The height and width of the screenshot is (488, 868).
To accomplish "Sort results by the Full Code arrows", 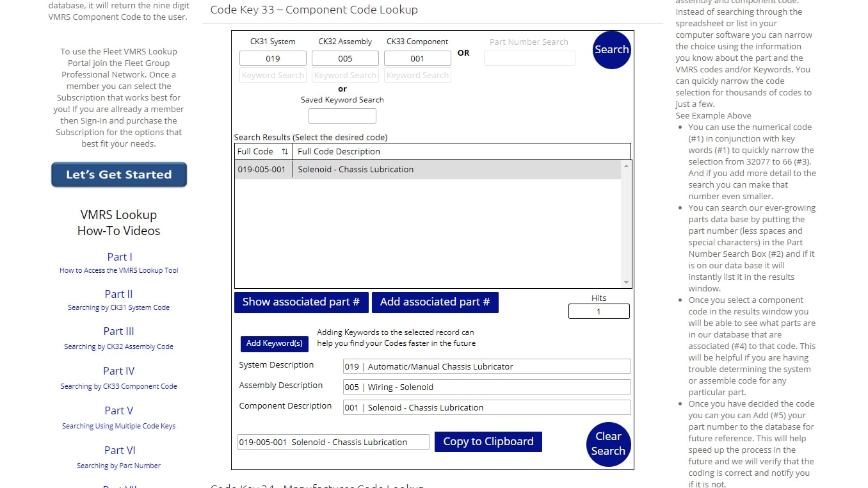I will coord(285,152).
